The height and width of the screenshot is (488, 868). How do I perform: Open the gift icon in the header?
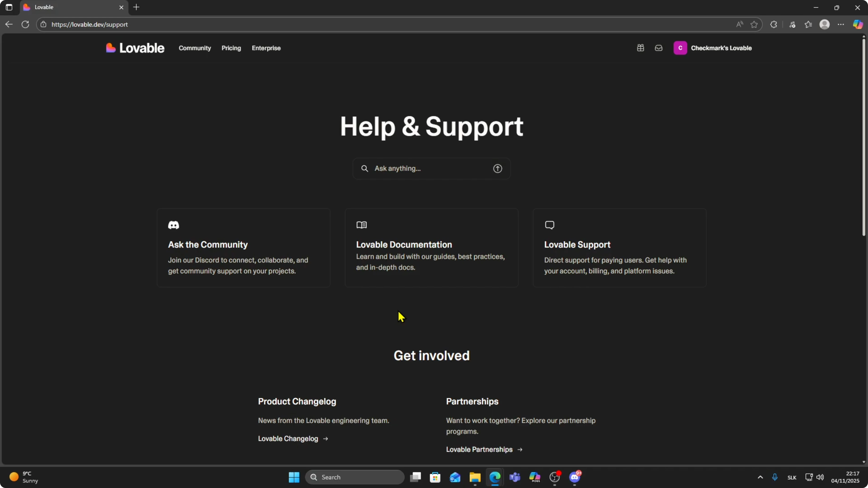point(641,48)
